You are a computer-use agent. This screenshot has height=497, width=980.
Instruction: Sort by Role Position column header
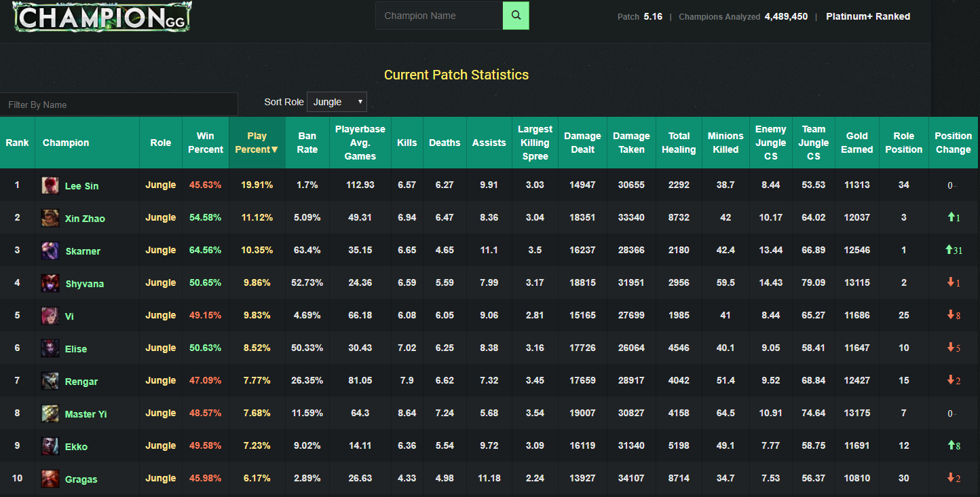pyautogui.click(x=904, y=143)
